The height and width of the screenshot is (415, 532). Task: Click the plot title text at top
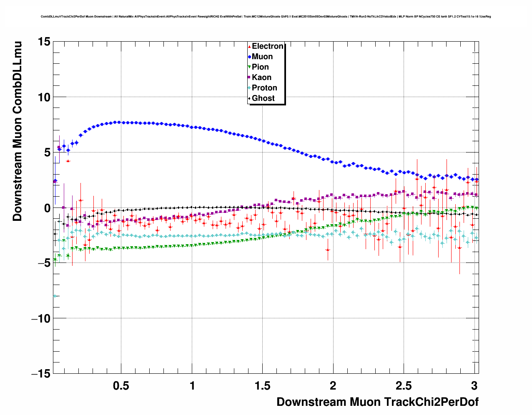[x=266, y=17]
